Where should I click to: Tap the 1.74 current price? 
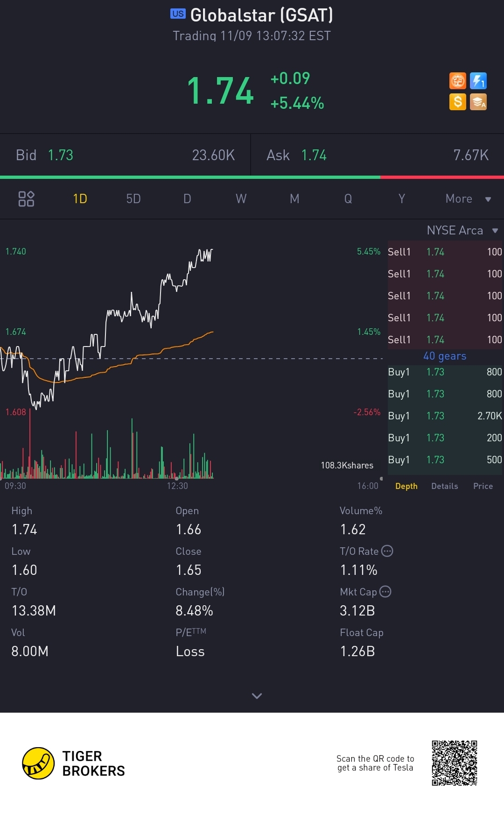(220, 91)
